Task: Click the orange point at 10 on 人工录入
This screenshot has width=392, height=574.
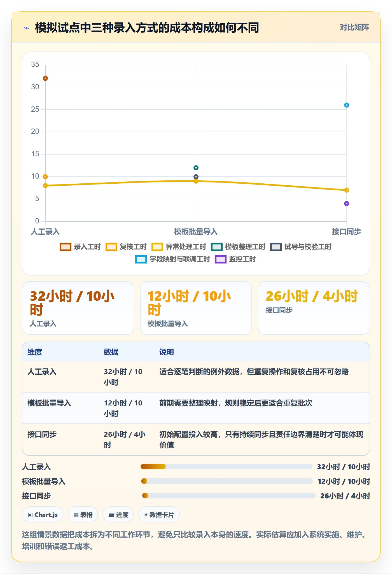Action: (45, 177)
